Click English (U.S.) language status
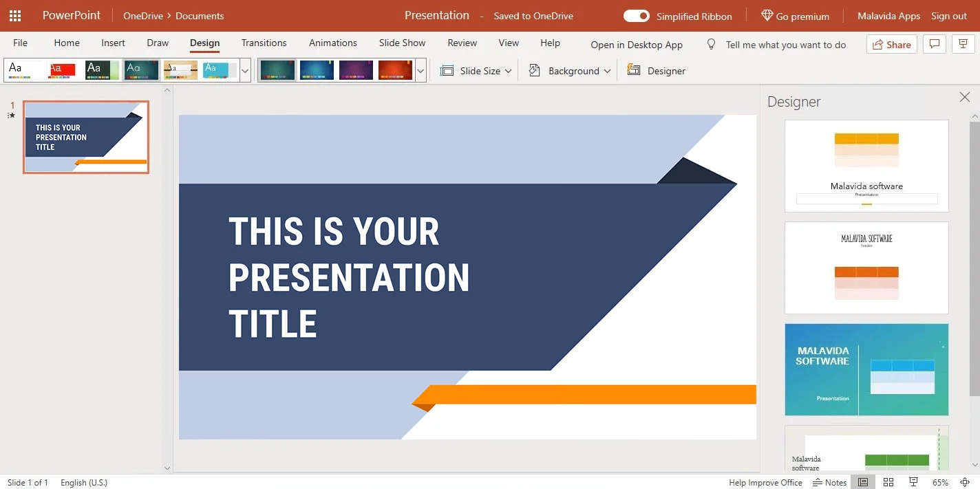 [x=84, y=482]
